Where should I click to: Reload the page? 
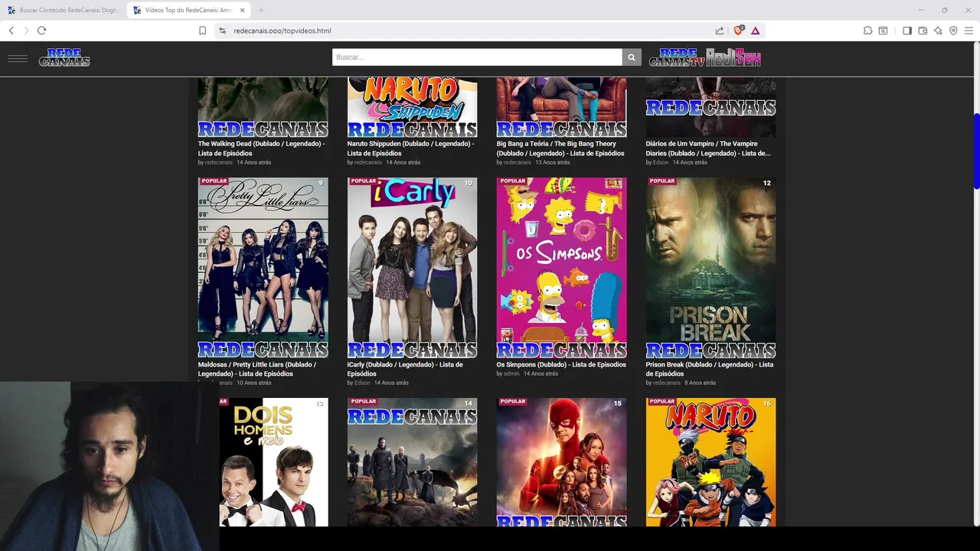(41, 31)
